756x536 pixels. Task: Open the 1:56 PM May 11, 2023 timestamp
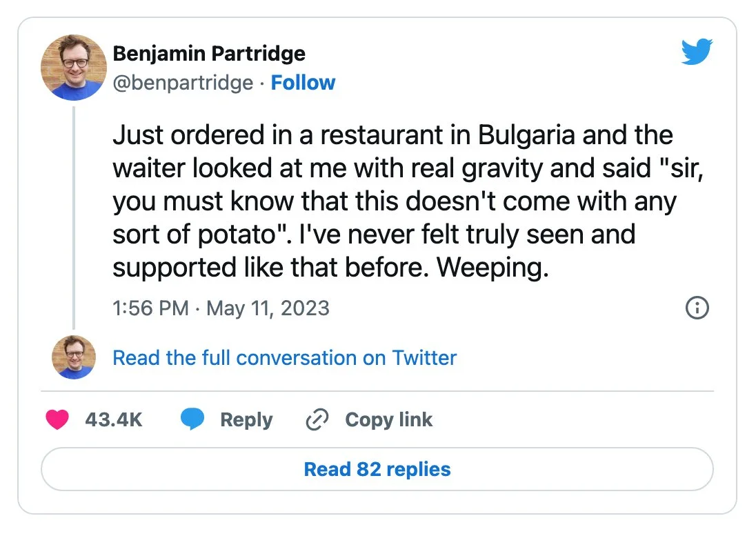(221, 308)
